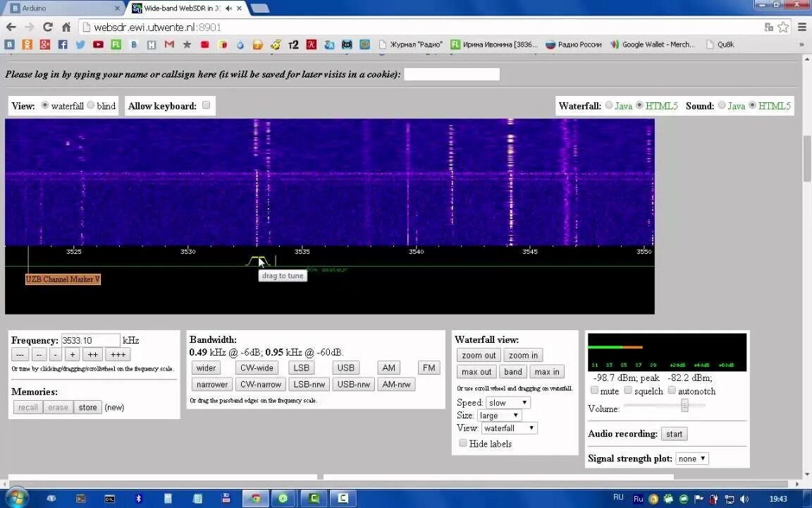Open the Facebook bookmark icon
The image size is (812, 508).
(x=63, y=44)
